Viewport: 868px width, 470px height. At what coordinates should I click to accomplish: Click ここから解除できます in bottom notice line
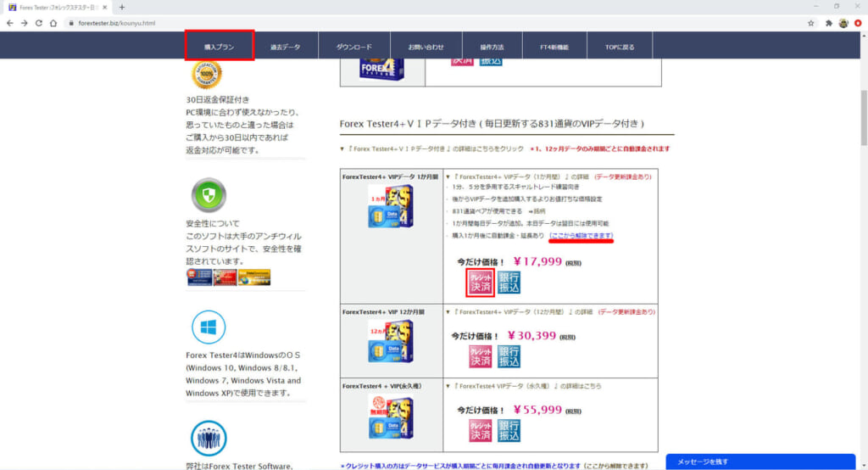click(615, 466)
